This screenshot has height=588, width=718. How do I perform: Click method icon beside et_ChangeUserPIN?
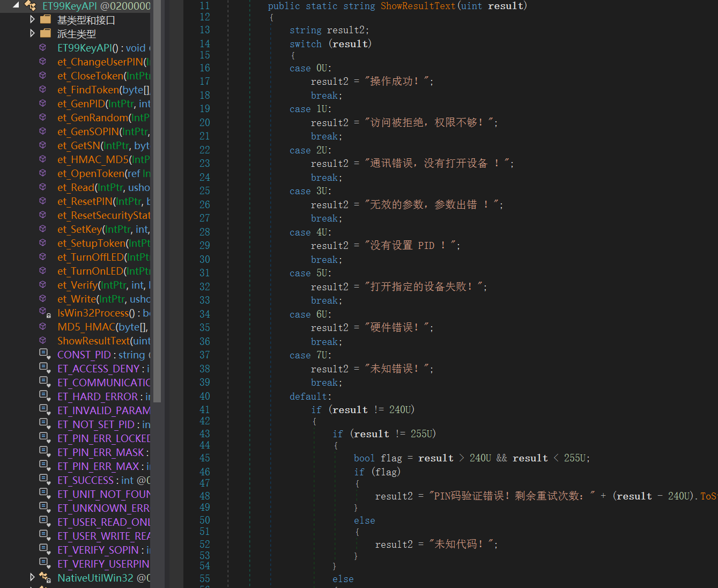(43, 61)
